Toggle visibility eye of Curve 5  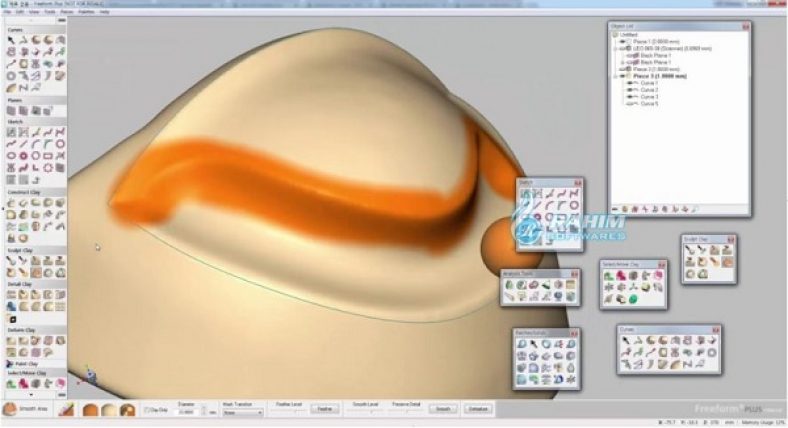630,103
